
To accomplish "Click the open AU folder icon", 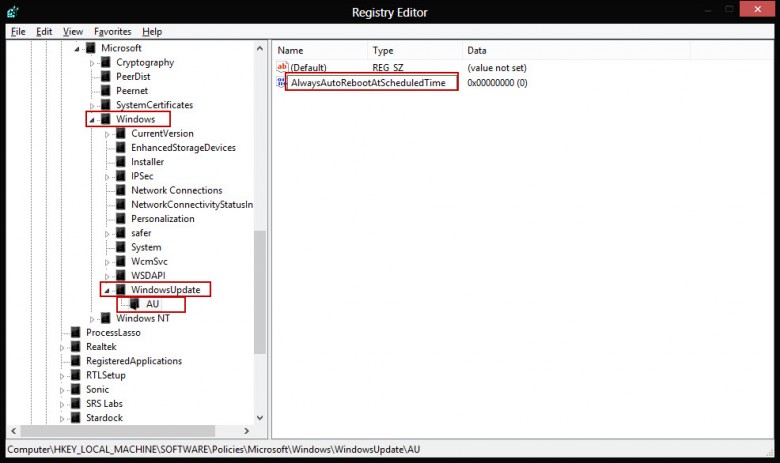I will (135, 304).
